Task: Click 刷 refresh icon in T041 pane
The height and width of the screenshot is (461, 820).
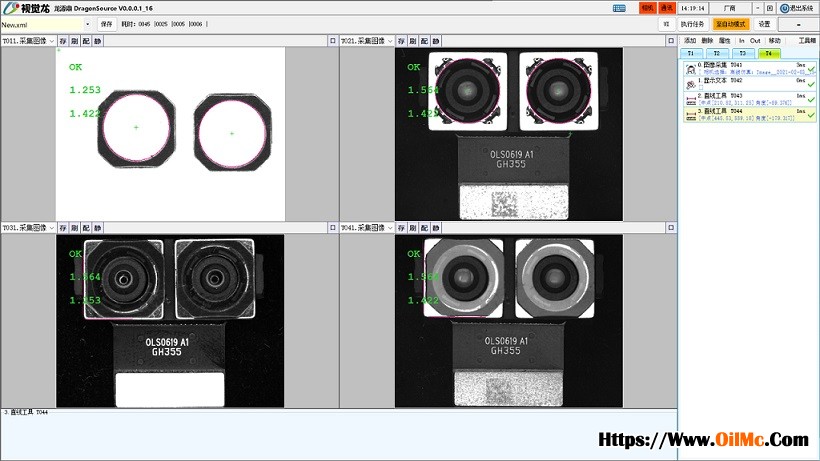Action: tap(413, 228)
